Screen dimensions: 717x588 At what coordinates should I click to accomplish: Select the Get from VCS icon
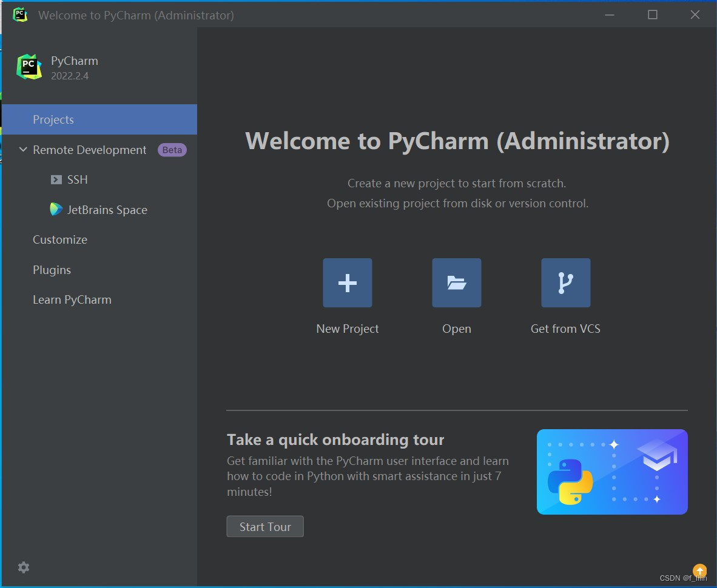coord(565,282)
